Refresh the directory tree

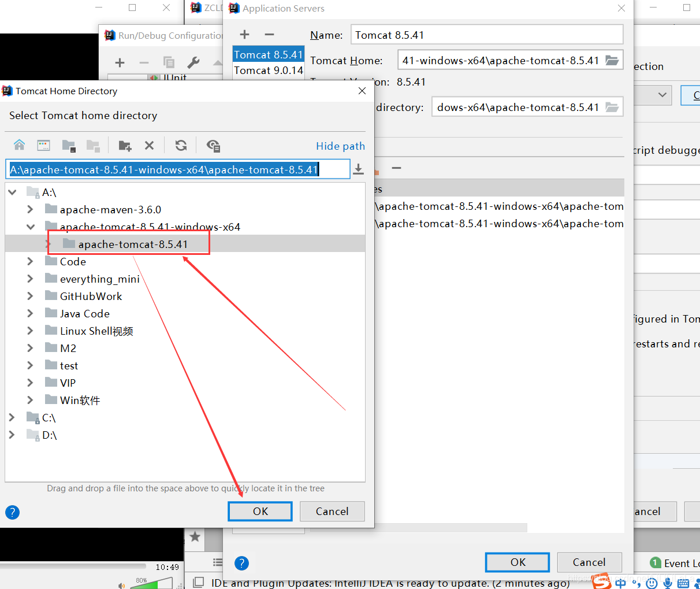(x=181, y=145)
